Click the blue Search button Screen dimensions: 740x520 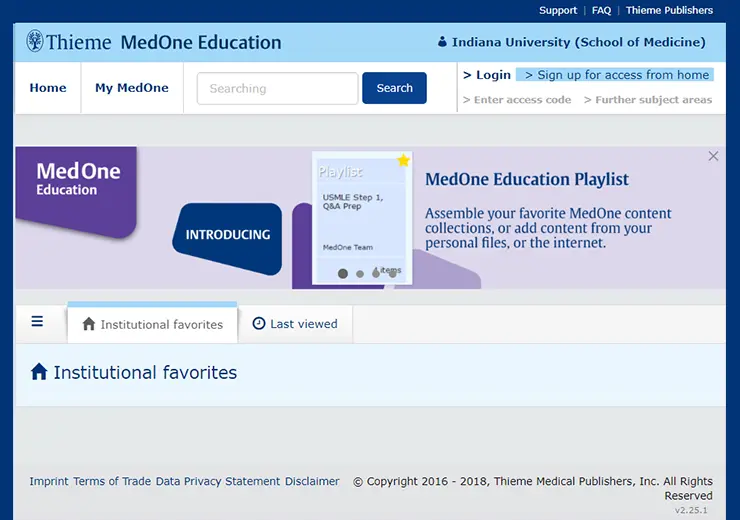394,88
